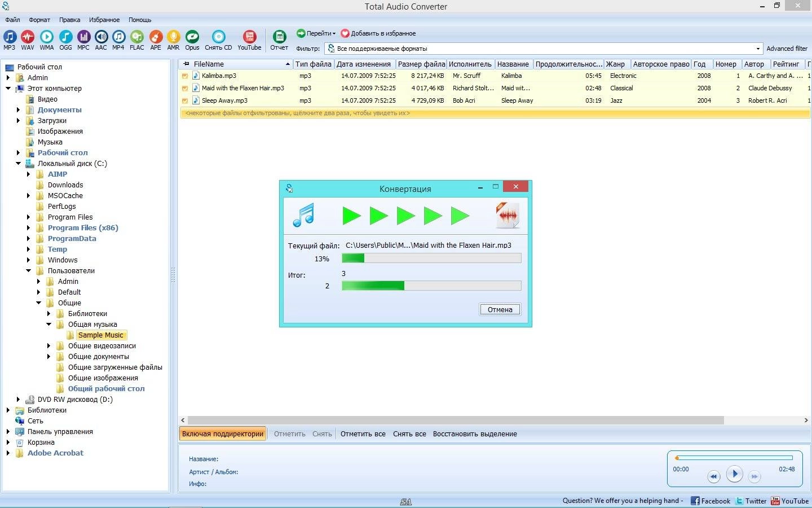Choose Opus format icon

pyautogui.click(x=192, y=40)
